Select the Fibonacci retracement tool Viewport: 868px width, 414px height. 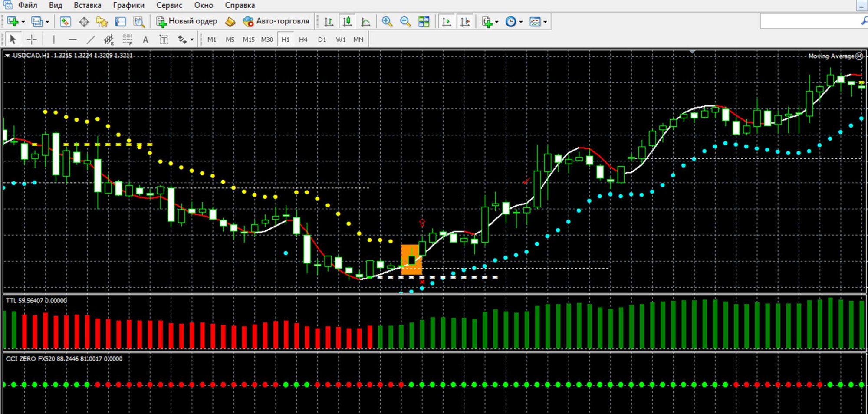[127, 40]
